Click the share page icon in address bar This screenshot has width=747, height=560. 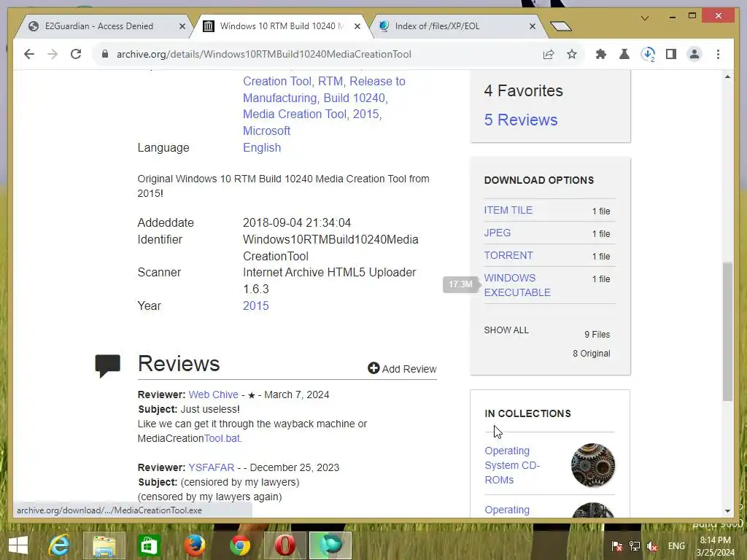tap(549, 54)
